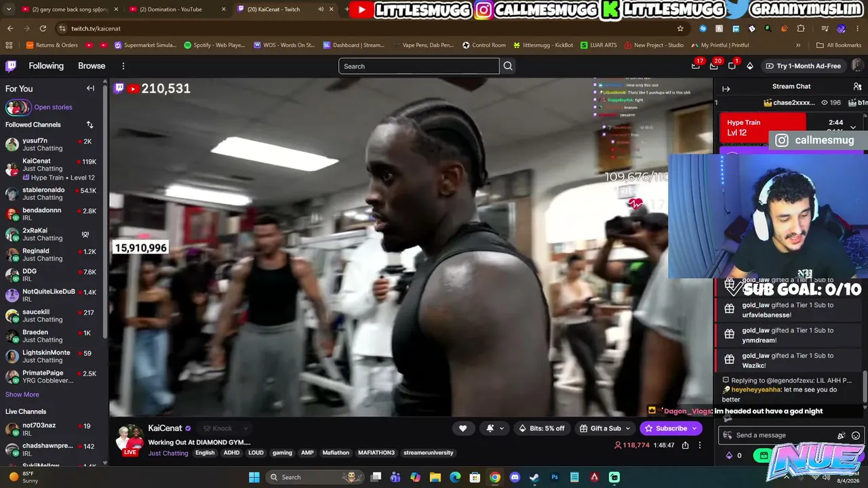Click the Windows taskbar search box
868x488 pixels.
pos(314,477)
